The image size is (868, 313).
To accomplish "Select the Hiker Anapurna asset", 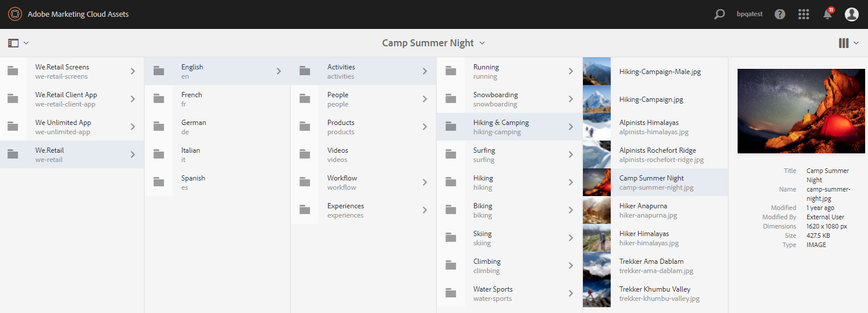I will pos(643,210).
